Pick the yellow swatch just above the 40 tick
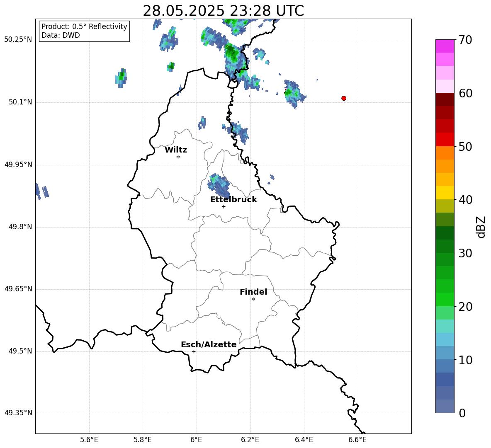This screenshot has width=491, height=448. click(445, 193)
